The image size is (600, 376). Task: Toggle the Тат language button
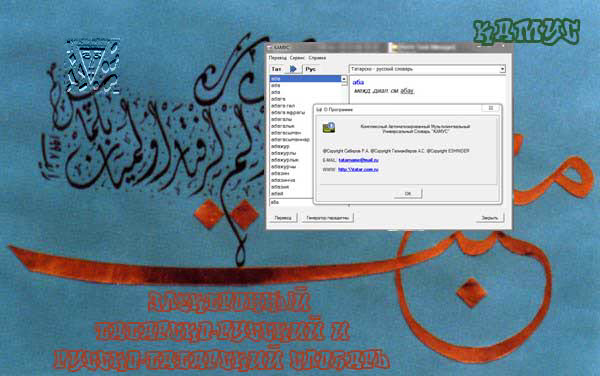coord(276,69)
